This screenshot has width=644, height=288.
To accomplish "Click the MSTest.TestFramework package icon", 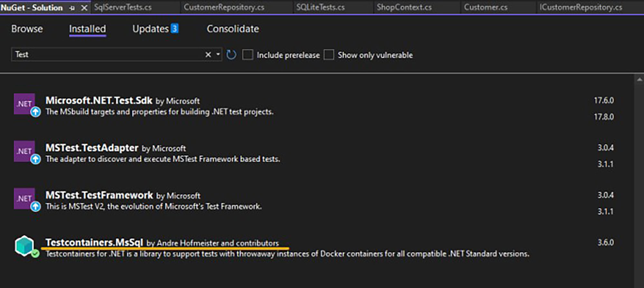I will coord(24,198).
